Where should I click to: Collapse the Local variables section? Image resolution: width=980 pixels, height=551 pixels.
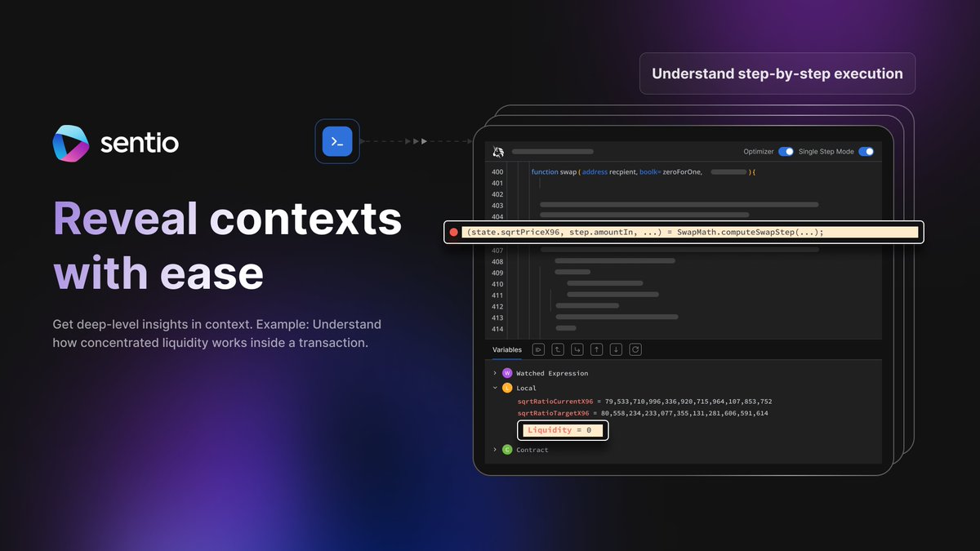(495, 388)
